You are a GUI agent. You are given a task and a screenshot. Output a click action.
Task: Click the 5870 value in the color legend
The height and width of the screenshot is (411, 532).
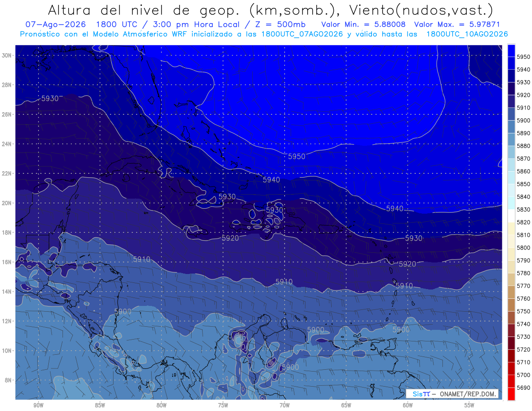pos(523,158)
